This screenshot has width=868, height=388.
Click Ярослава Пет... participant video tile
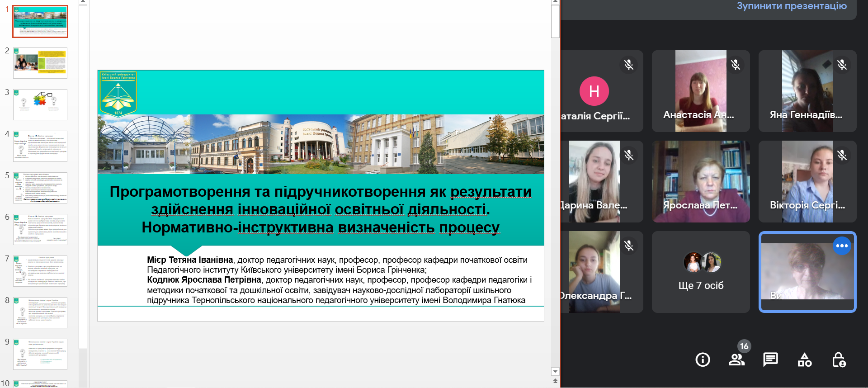[701, 181]
